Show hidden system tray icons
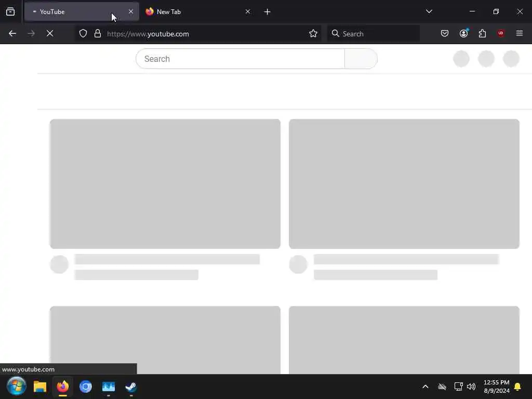The image size is (532, 399). click(425, 387)
